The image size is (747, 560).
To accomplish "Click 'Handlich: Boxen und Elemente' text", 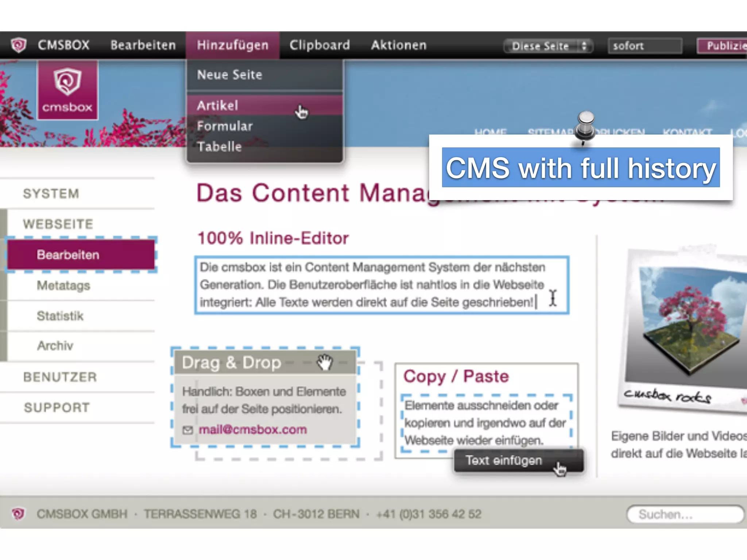I will (x=264, y=392).
